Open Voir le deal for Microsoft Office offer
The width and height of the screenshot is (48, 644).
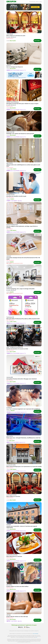click(37, 323)
